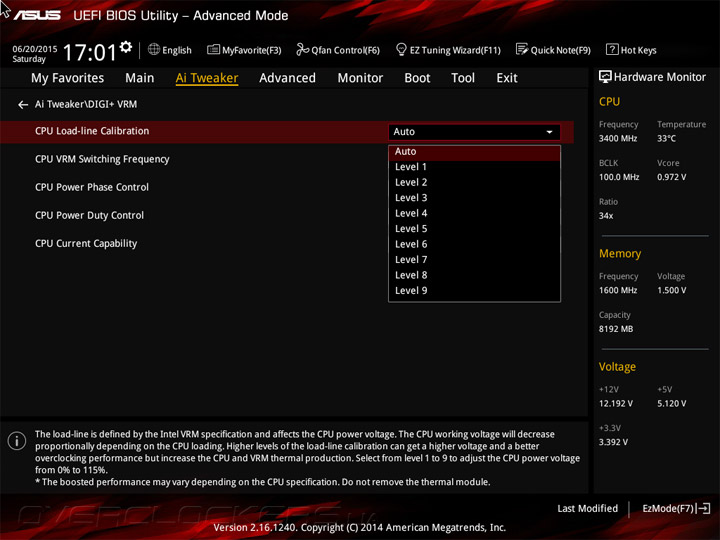Pick Level 4 load-line option

[x=474, y=214]
